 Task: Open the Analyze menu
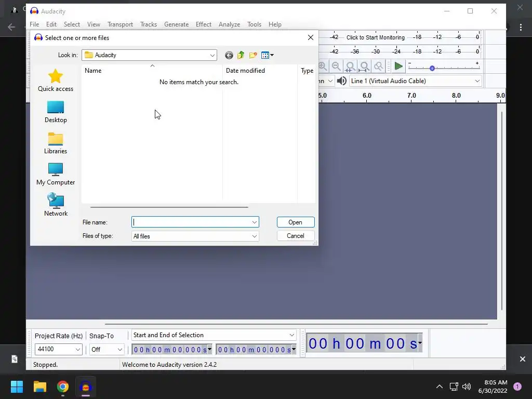coord(229,24)
